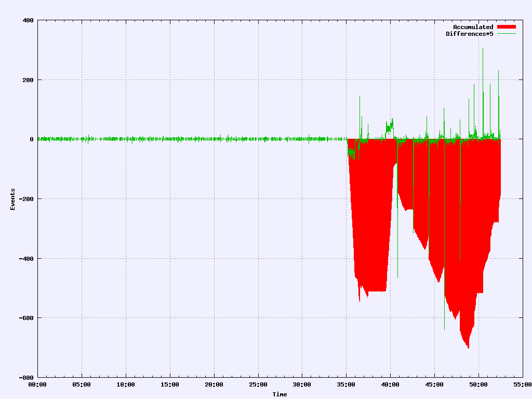Screen dimensions: 532x399
Task: Click the 'Differences*5' legend label
Action: 469,34
